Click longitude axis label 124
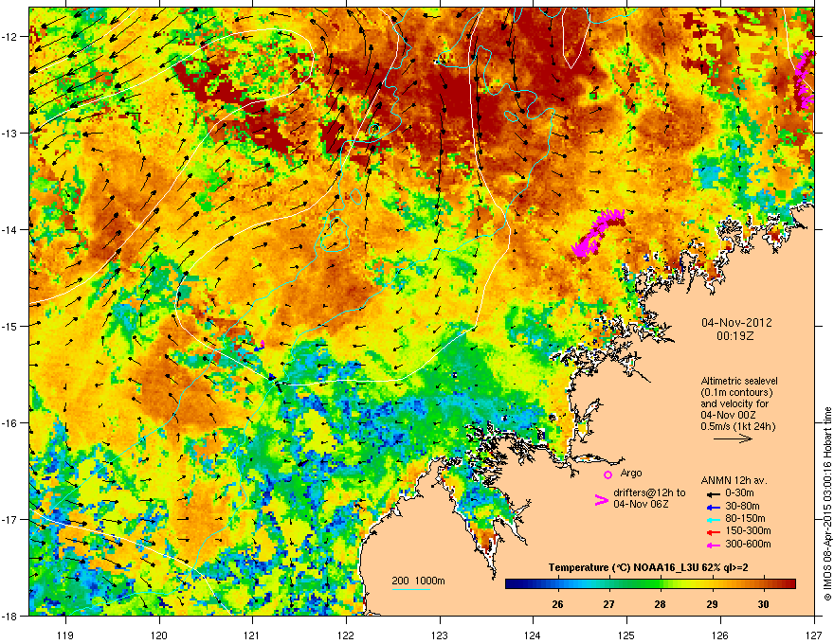Image resolution: width=834 pixels, height=644 pixels. (533, 635)
